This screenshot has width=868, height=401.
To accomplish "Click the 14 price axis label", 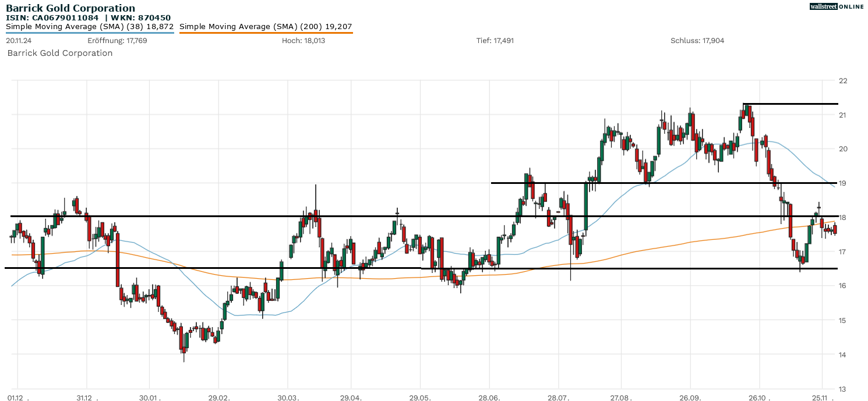I will click(842, 354).
